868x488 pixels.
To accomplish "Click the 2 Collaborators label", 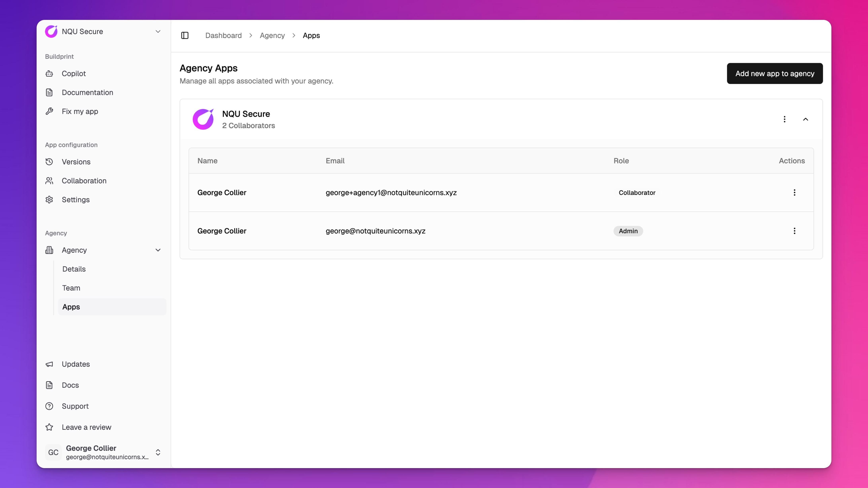I will tap(248, 125).
